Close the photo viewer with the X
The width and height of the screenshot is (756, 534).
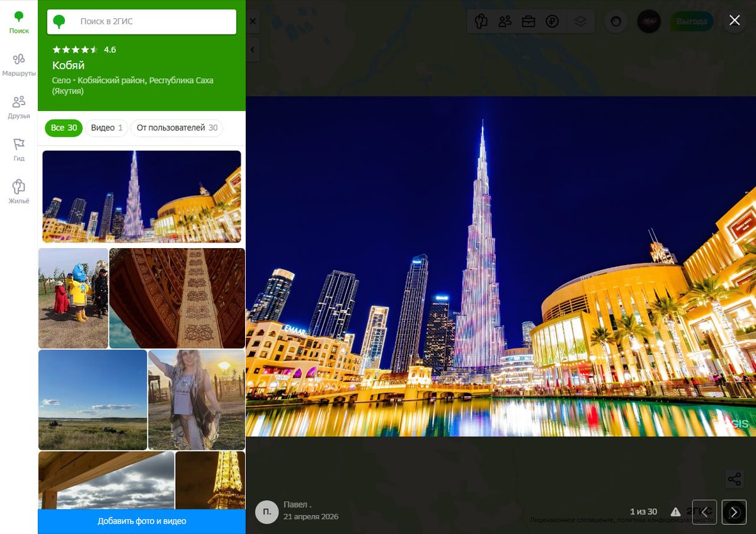click(x=735, y=20)
